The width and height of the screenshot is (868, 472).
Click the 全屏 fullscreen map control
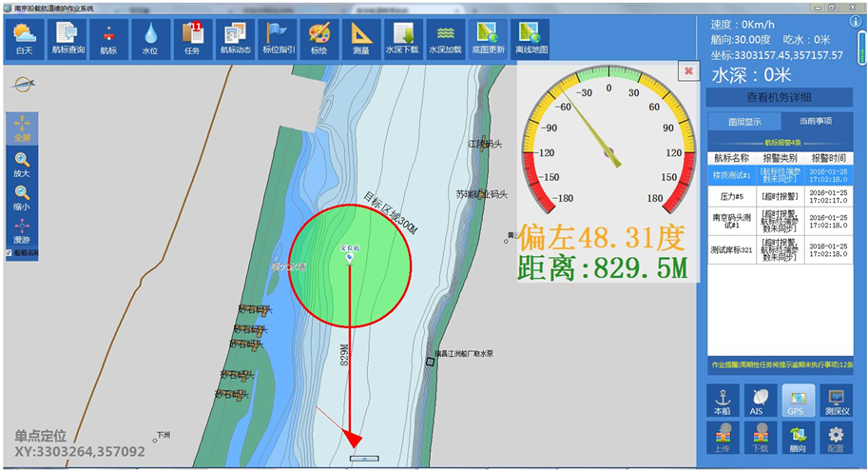(22, 128)
